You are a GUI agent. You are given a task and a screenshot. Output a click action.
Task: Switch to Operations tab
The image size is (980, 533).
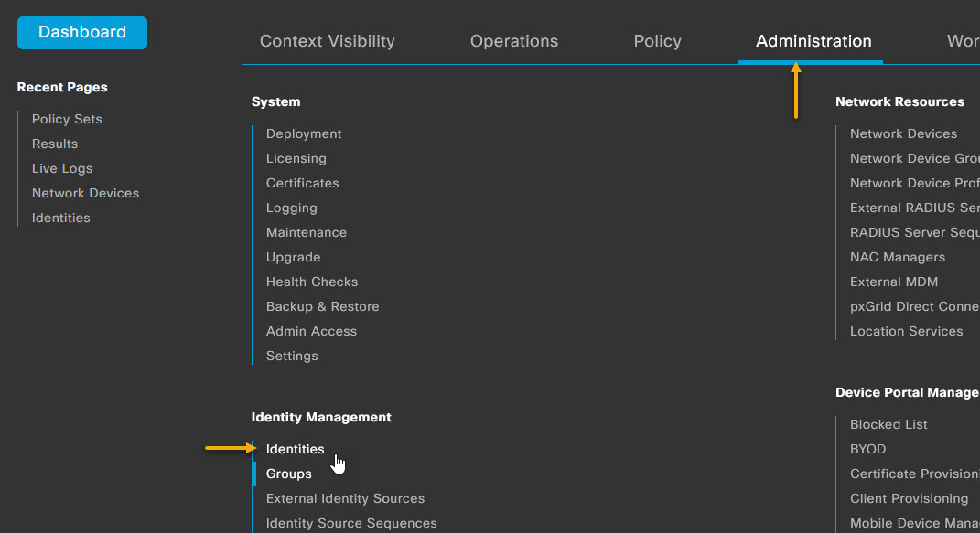[513, 41]
